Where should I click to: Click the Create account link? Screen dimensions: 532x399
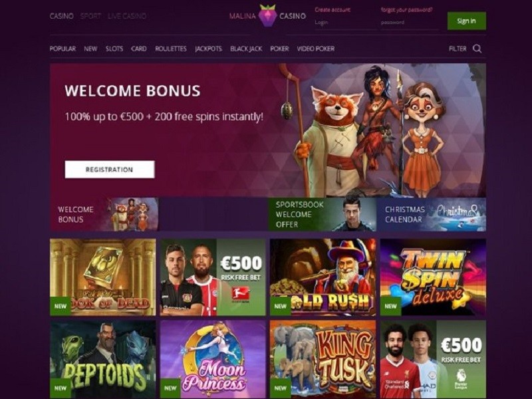332,10
